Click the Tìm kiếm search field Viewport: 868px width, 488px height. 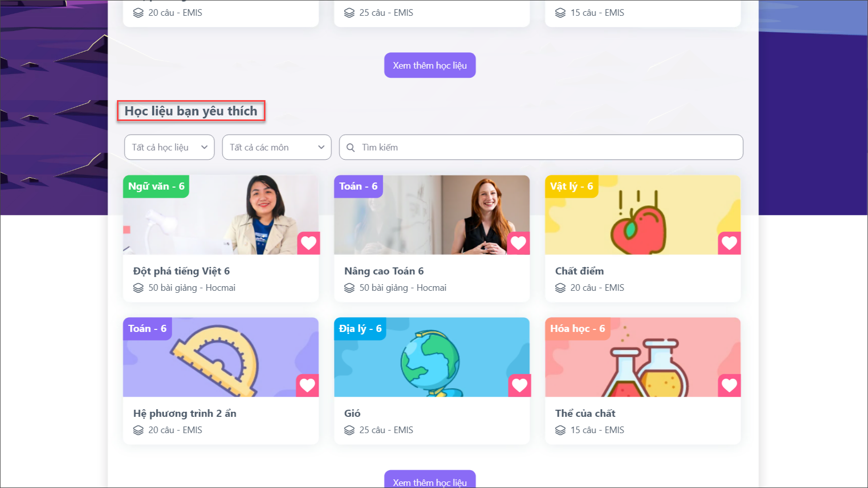click(541, 147)
